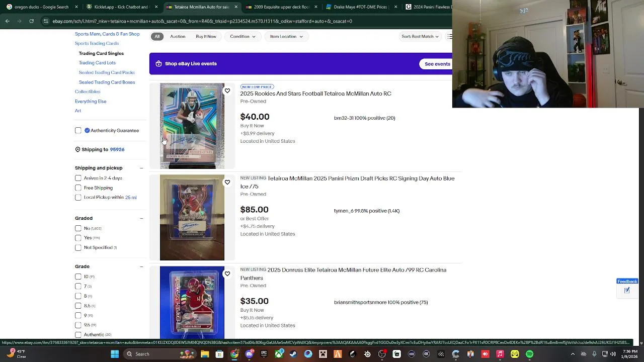Click the browser back arrow
This screenshot has width=644, height=362.
tap(7, 21)
